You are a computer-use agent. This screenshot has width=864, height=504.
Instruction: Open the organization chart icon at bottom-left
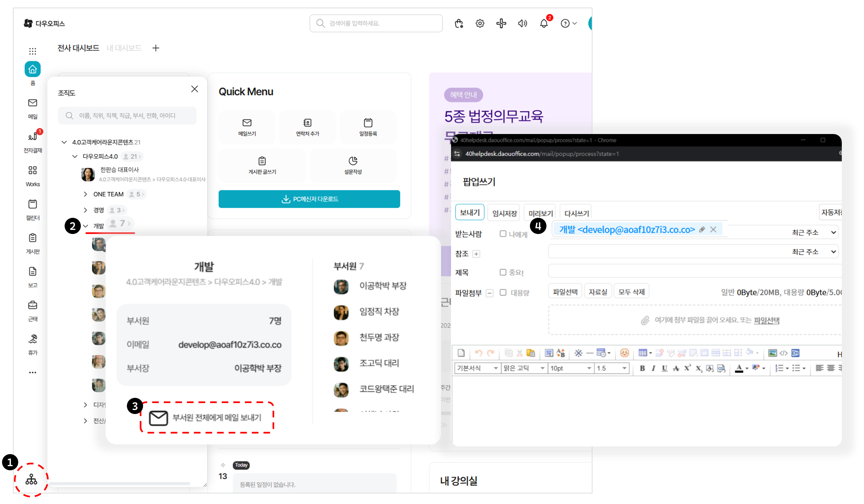[x=31, y=479]
